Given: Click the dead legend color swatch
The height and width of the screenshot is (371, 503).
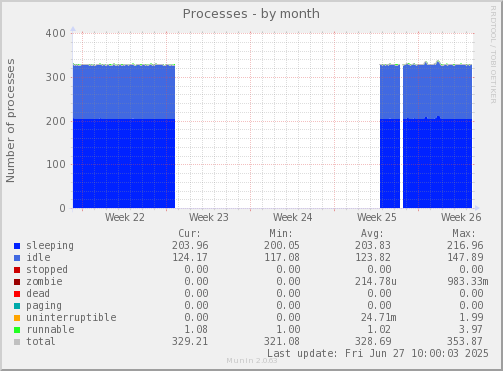Looking at the screenshot, I should point(17,294).
